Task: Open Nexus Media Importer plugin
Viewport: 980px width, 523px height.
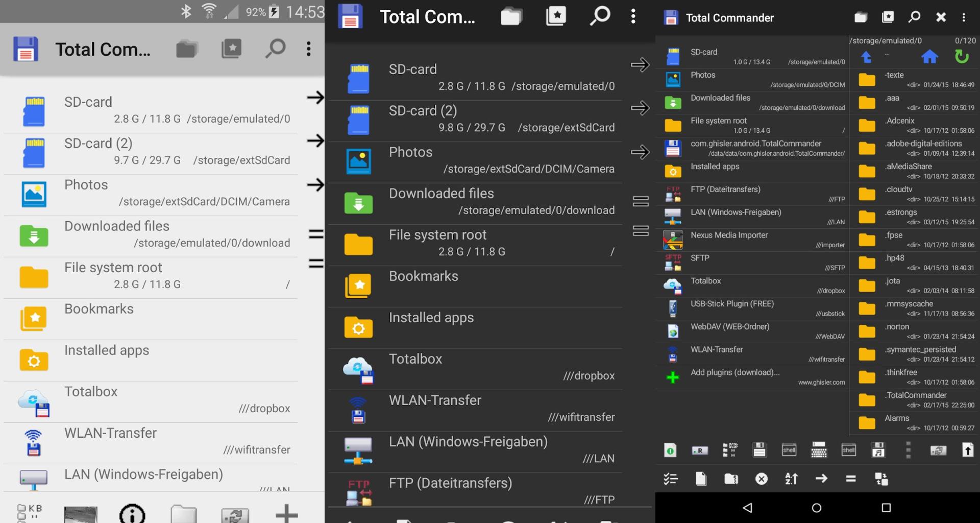Action: point(753,240)
